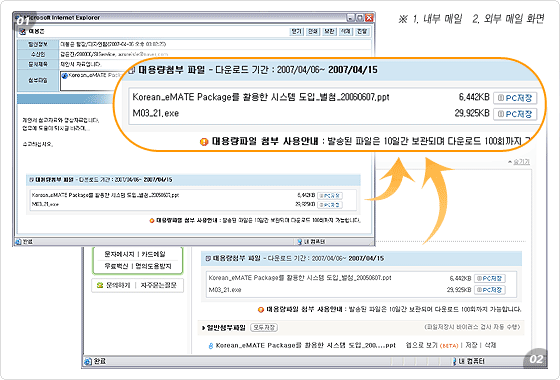The width and height of the screenshot is (560, 380).
Task: Click the orange 사용안내 notice icon in window 02
Action: (261, 309)
